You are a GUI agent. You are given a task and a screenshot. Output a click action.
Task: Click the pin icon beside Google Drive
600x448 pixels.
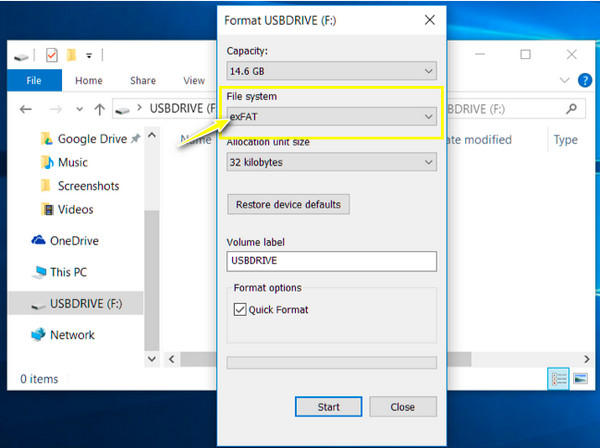point(135,138)
